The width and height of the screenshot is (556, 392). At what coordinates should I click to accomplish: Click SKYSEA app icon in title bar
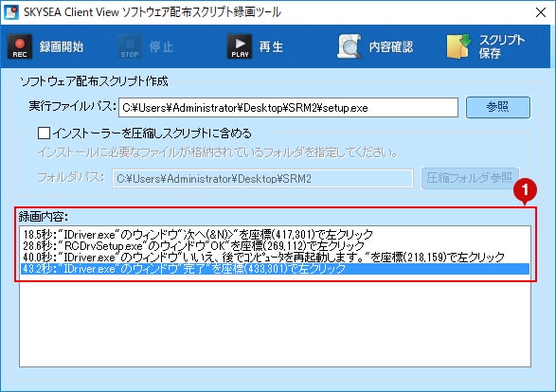11,12
